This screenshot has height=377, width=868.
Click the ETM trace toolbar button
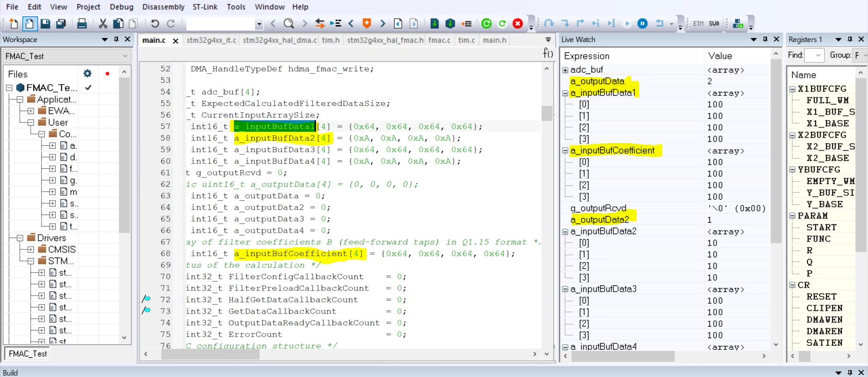(698, 24)
